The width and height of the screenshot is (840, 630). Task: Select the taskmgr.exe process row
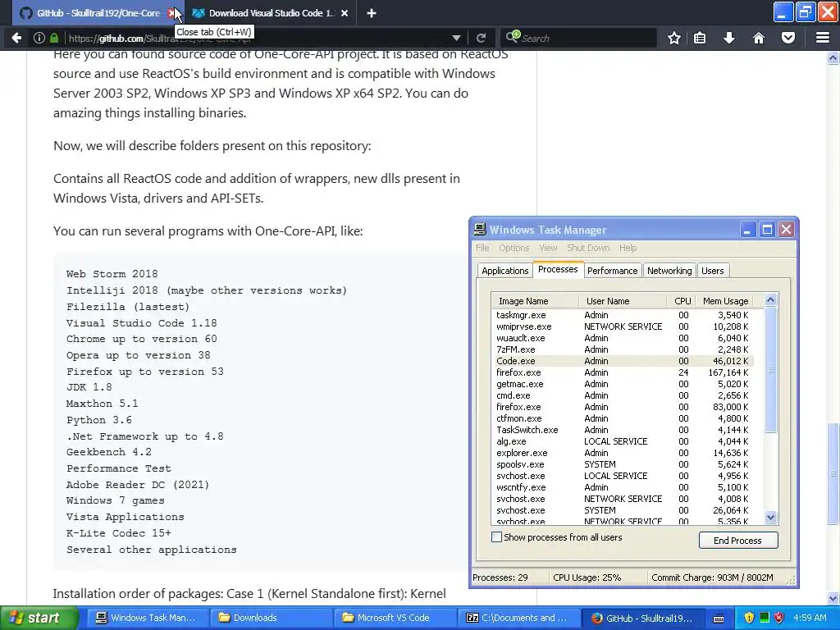pyautogui.click(x=623, y=315)
